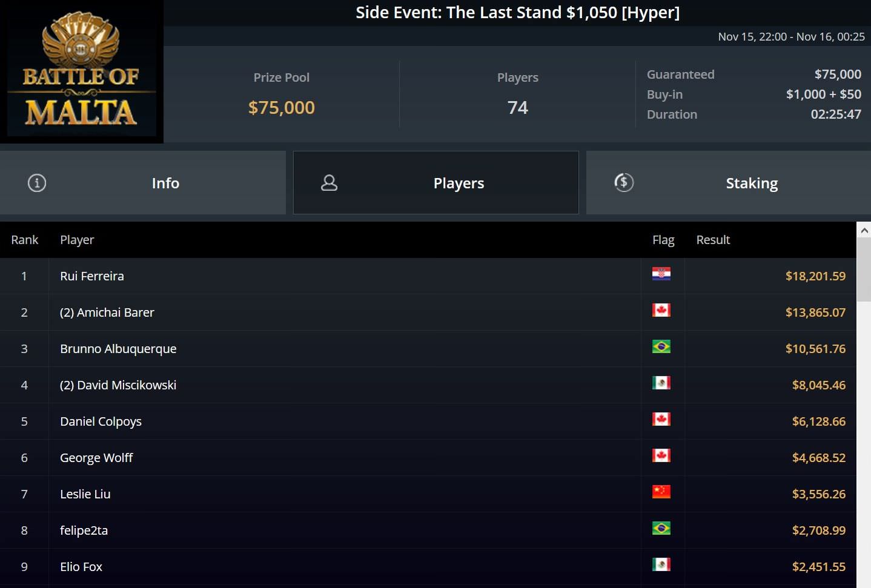This screenshot has width=871, height=588.
Task: Click the Staking dollar icon
Action: coord(624,183)
